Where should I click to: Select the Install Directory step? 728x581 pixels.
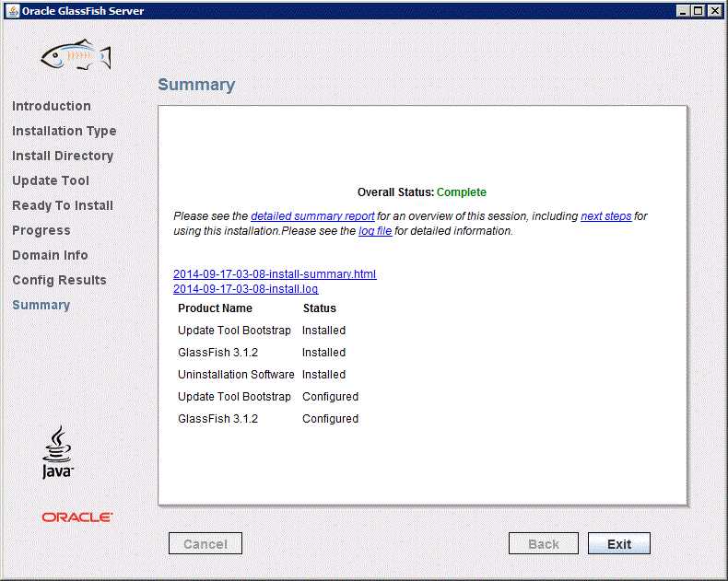coord(63,157)
